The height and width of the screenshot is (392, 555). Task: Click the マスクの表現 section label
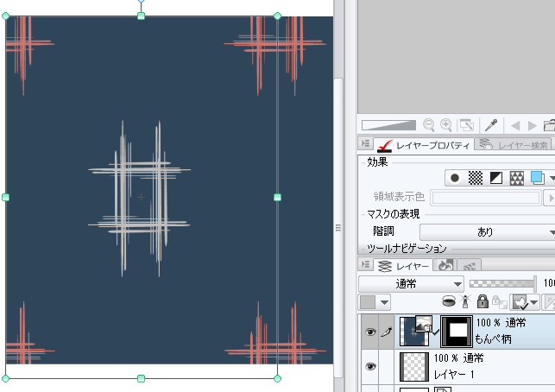point(394,214)
